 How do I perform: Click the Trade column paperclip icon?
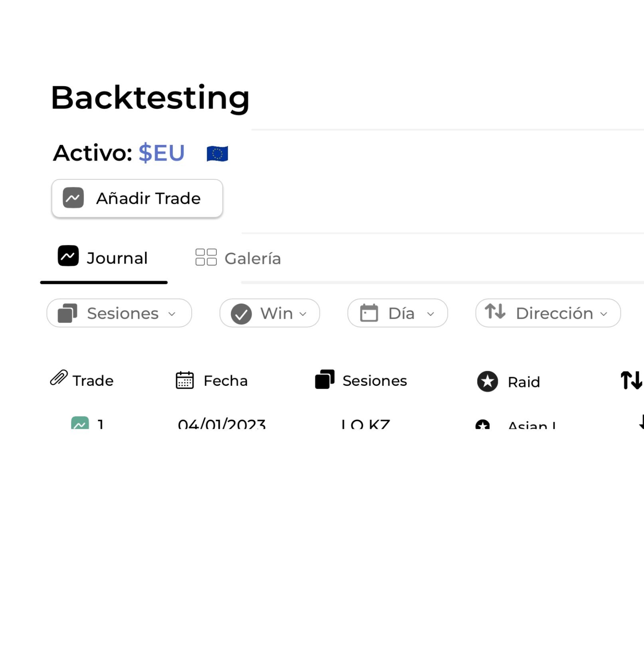tap(59, 377)
